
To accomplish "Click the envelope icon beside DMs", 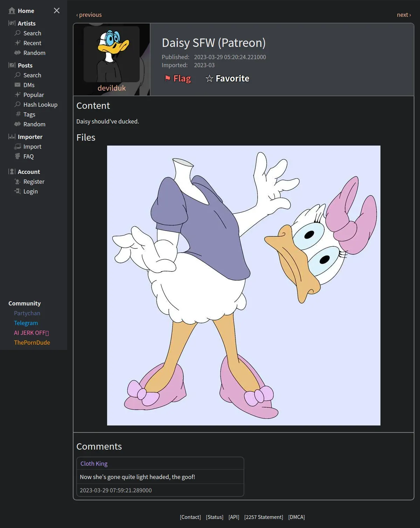I will click(17, 85).
